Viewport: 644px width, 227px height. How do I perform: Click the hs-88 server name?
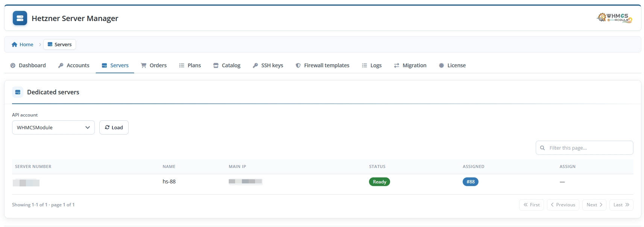click(x=169, y=182)
